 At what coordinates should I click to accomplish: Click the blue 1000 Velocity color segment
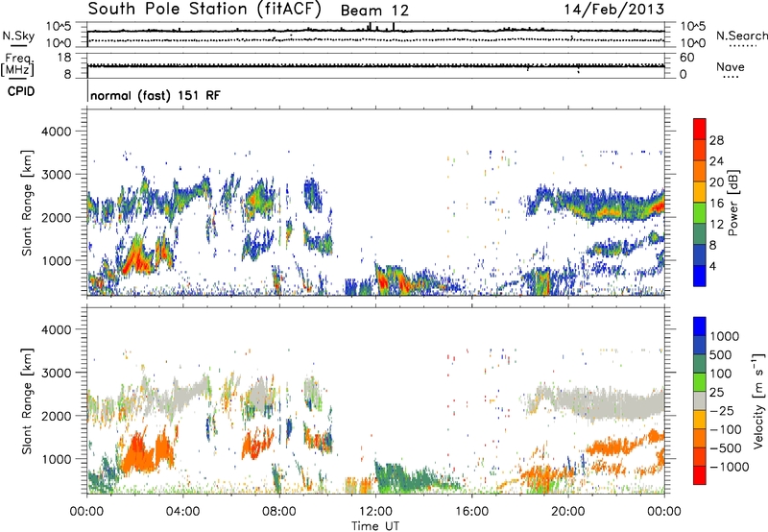[700, 326]
